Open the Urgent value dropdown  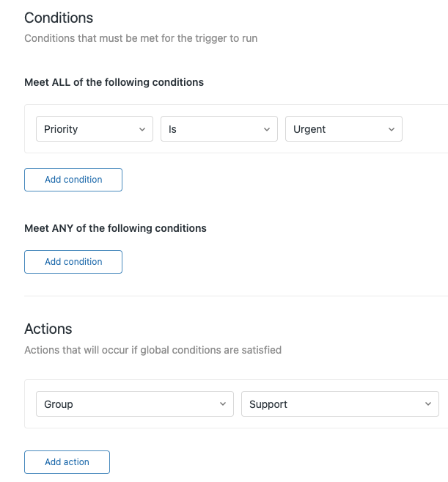pyautogui.click(x=344, y=129)
